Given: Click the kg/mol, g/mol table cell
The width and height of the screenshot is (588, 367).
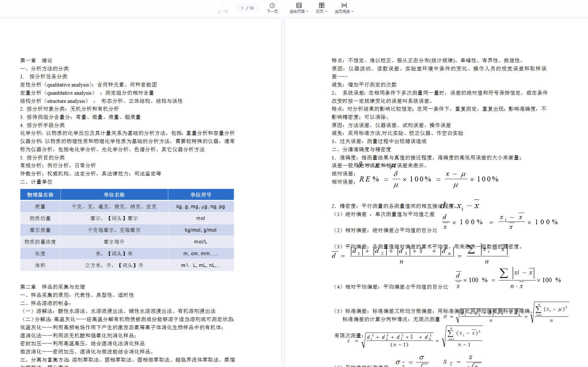Looking at the screenshot, I should [201, 230].
